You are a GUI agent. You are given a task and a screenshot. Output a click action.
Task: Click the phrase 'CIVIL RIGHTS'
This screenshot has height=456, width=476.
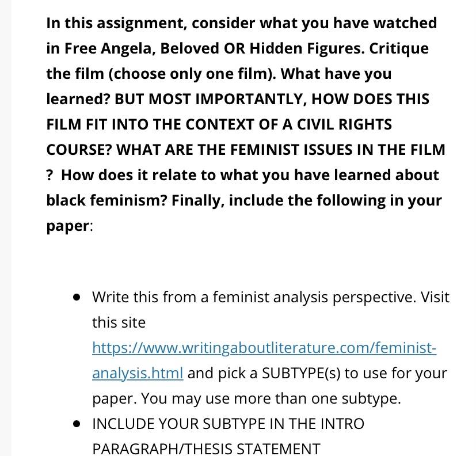coord(344,124)
